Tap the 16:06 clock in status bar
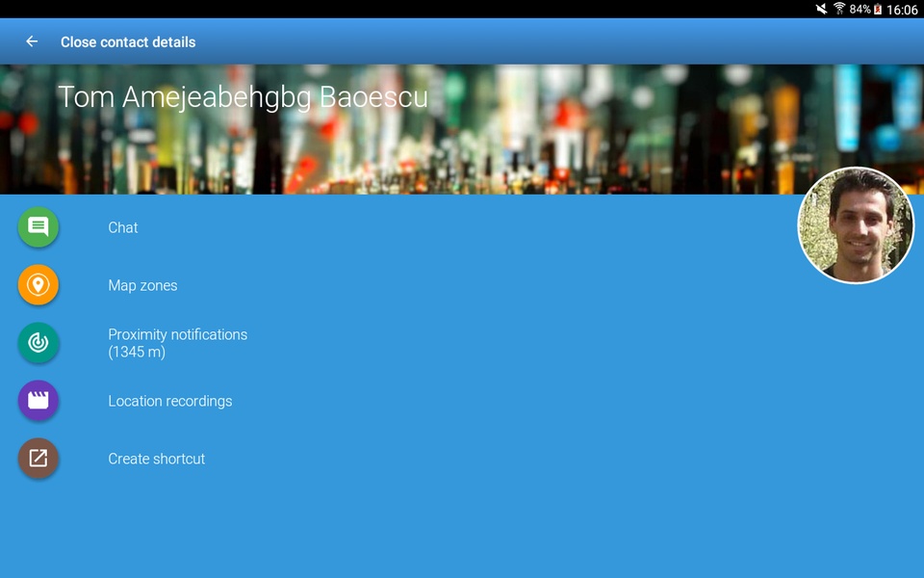The width and height of the screenshot is (924, 578). (902, 10)
